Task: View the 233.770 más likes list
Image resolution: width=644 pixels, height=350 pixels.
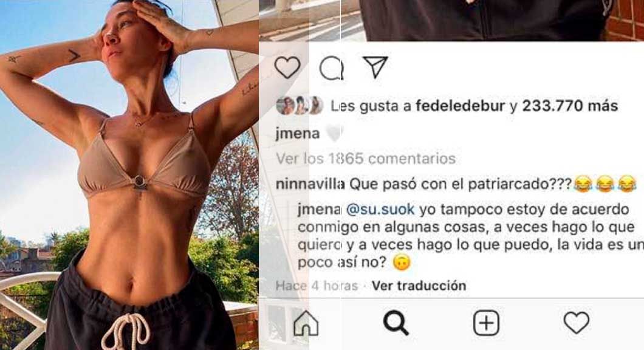Action: coord(570,106)
